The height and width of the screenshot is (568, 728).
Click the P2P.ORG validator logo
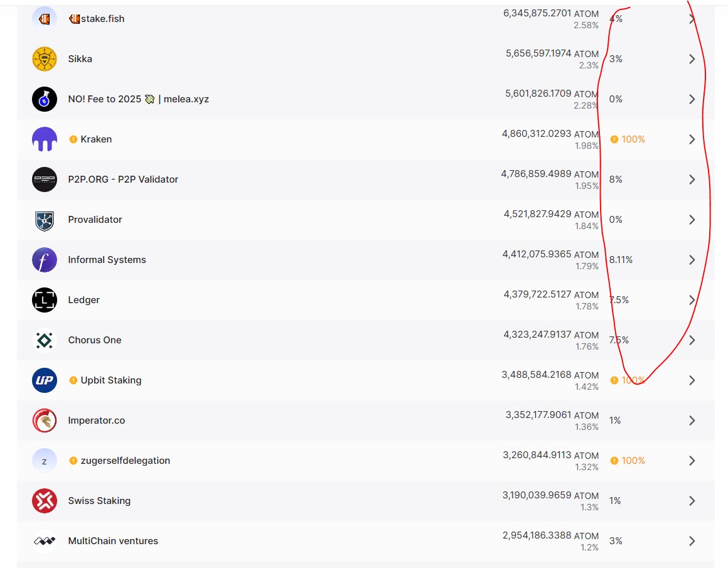coord(45,180)
